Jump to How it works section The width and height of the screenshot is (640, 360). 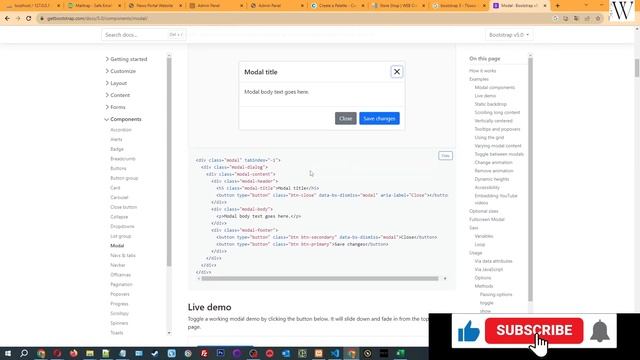pyautogui.click(x=482, y=71)
